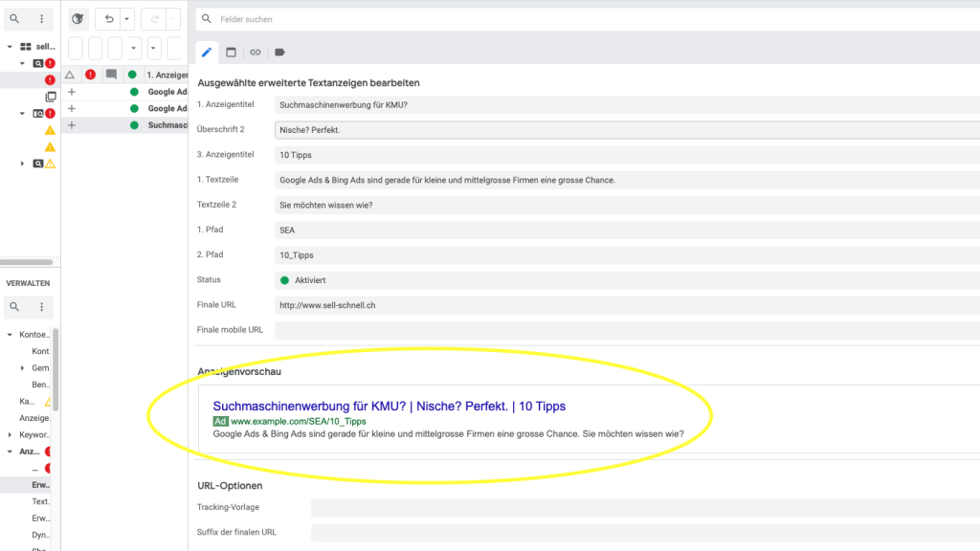The image size is (980, 551).
Task: Click the ad preview headline link
Action: tap(389, 407)
